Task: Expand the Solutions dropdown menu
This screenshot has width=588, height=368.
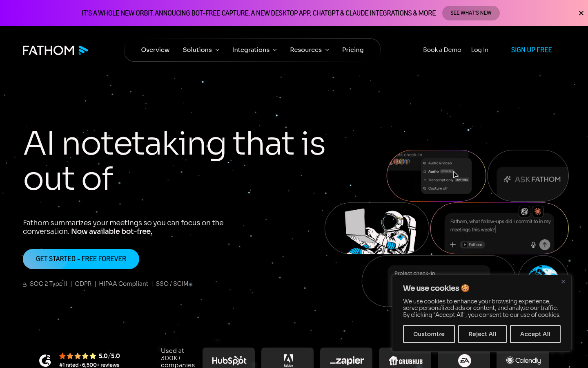Action: 201,50
